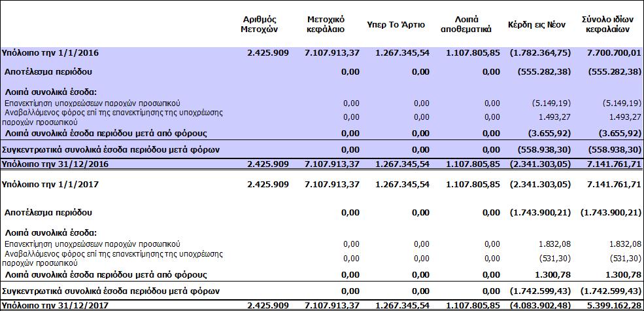The height and width of the screenshot is (311, 644).
Task: Select row label 'Υπόλοιπο την 31/12/2016'
Action: [54, 164]
